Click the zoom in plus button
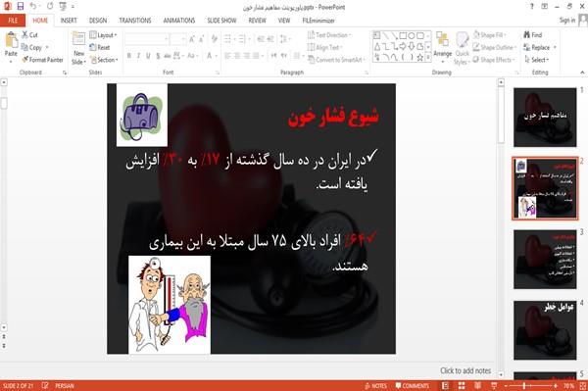The height and width of the screenshot is (391, 588). pyautogui.click(x=556, y=386)
